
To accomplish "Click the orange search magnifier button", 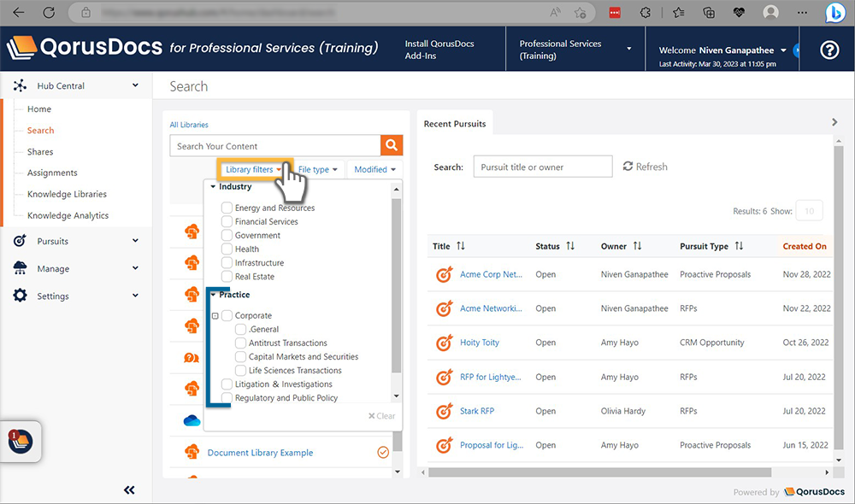I will (x=391, y=145).
